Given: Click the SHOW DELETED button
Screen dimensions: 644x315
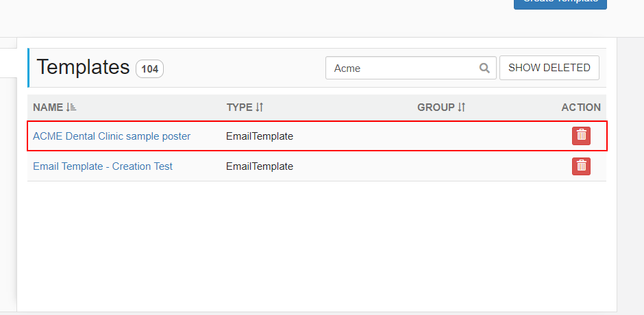Looking at the screenshot, I should tap(549, 68).
